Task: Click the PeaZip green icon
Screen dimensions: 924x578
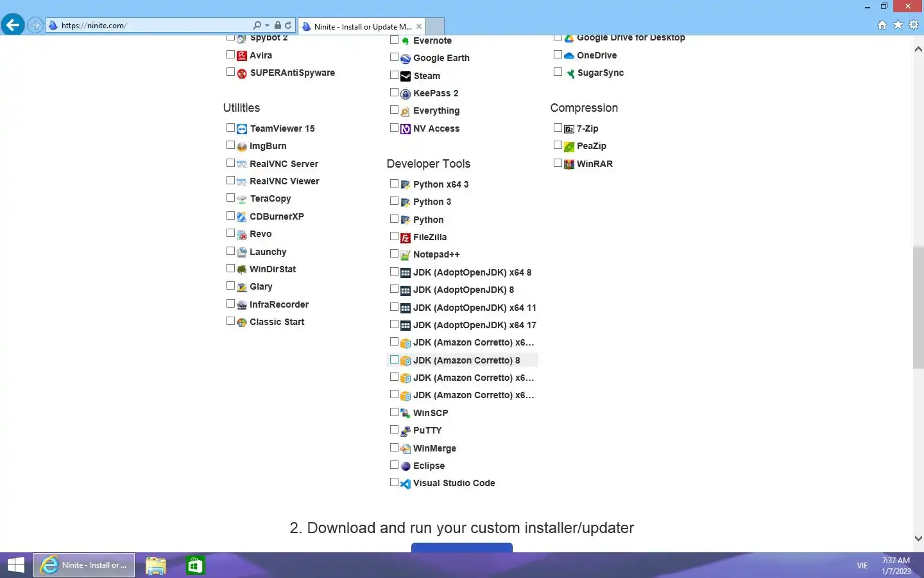Action: pos(569,146)
